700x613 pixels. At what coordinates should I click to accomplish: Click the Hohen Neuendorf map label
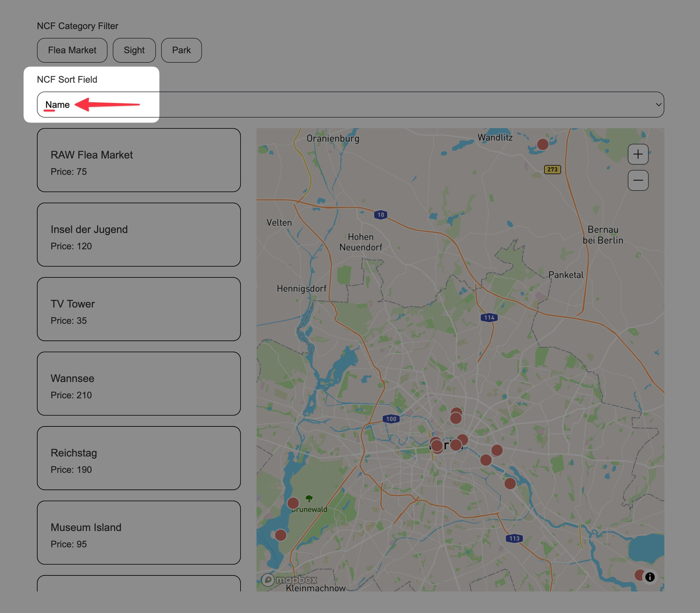361,242
